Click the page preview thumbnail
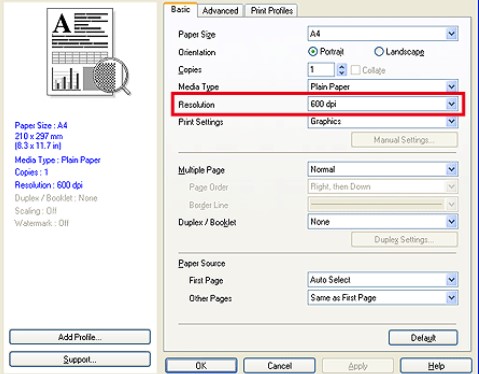This screenshot has height=374, width=479. pyautogui.click(x=80, y=52)
